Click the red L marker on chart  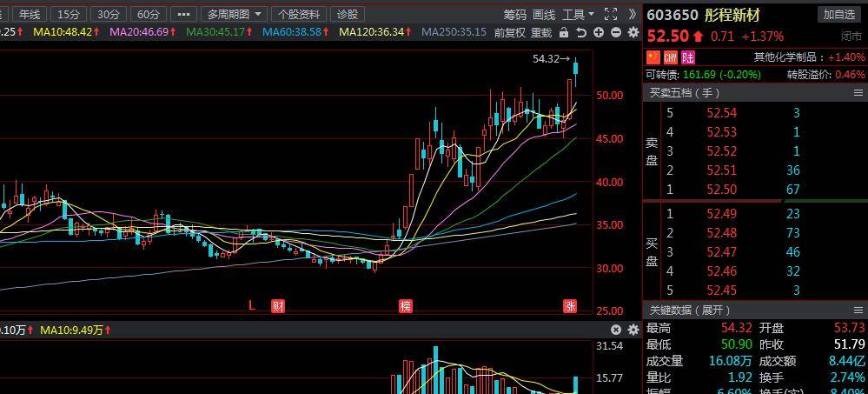[253, 305]
